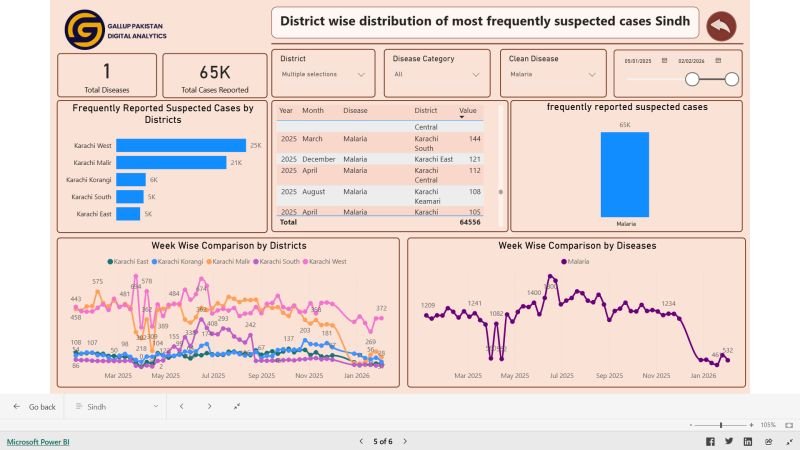Image resolution: width=800 pixels, height=450 pixels.
Task: Toggle Karachi West legend in district chart
Action: click(329, 261)
